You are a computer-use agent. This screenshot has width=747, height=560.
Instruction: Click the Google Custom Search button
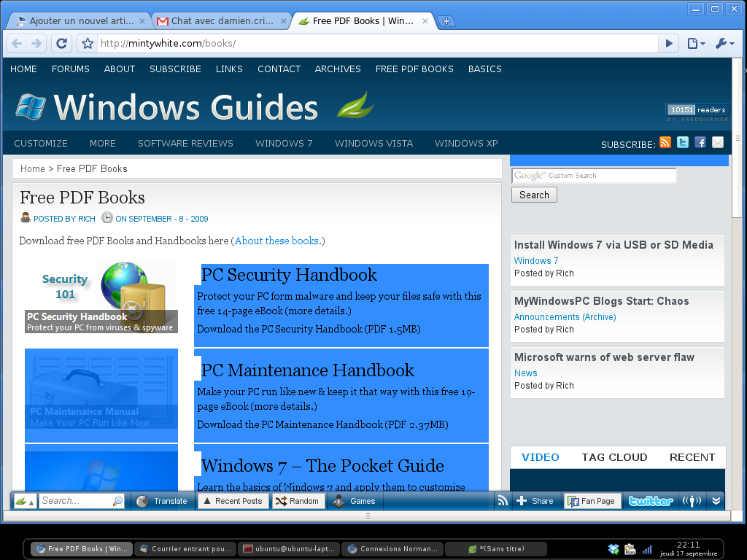[x=534, y=195]
